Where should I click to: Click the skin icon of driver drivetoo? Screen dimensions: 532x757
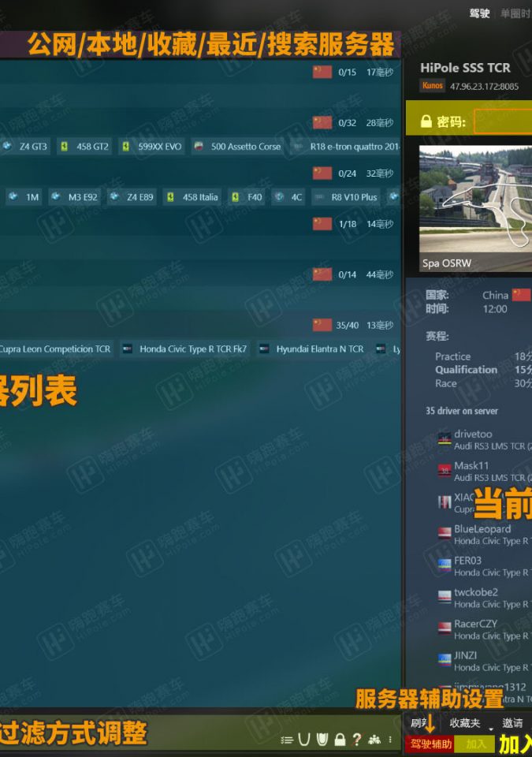click(445, 439)
